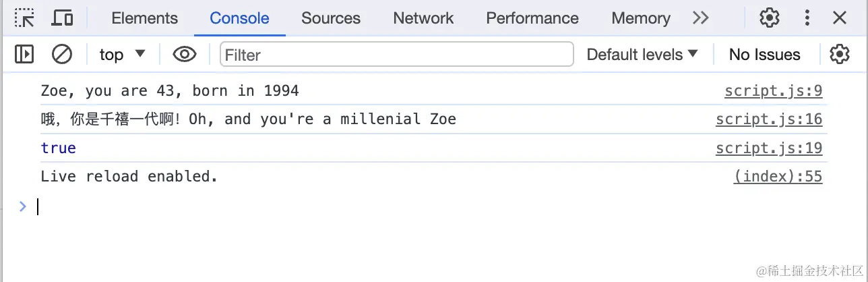Viewport: 868px width, 282px height.
Task: Open console settings gear beside No Issues
Action: click(x=840, y=54)
